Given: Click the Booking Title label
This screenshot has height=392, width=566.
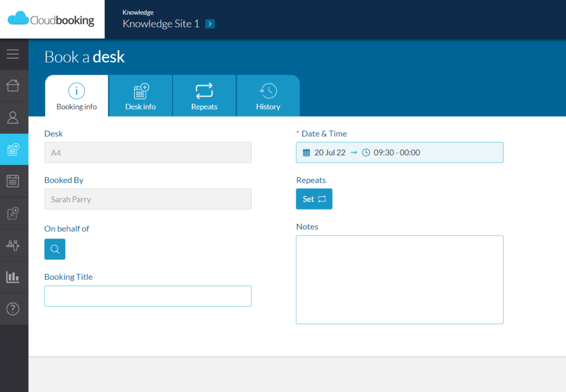Looking at the screenshot, I should tap(69, 277).
